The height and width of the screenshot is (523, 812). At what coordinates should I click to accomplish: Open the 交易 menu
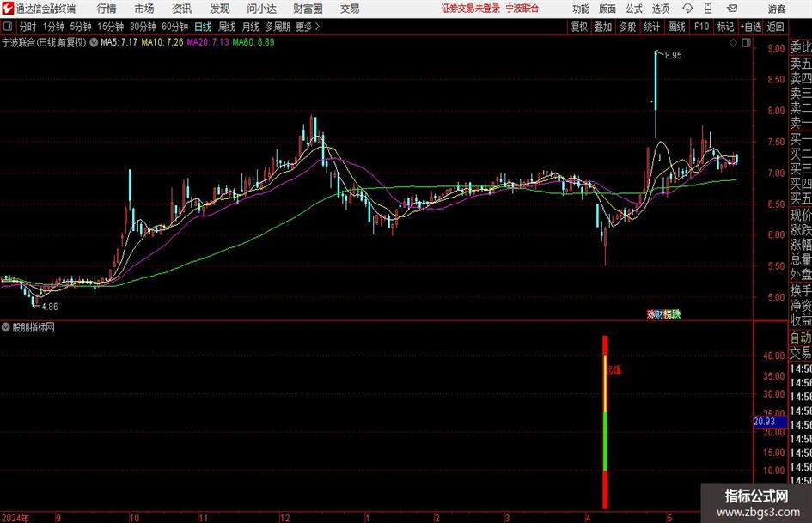point(350,9)
